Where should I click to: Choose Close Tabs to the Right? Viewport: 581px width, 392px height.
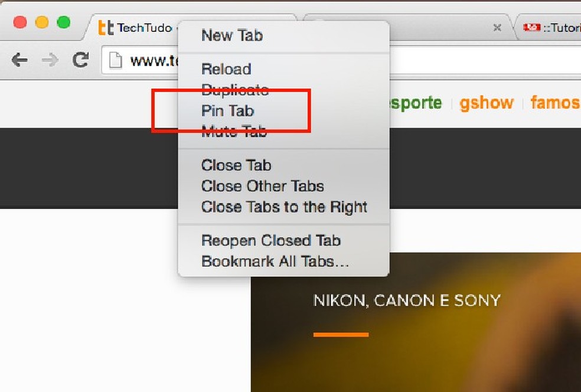click(283, 207)
